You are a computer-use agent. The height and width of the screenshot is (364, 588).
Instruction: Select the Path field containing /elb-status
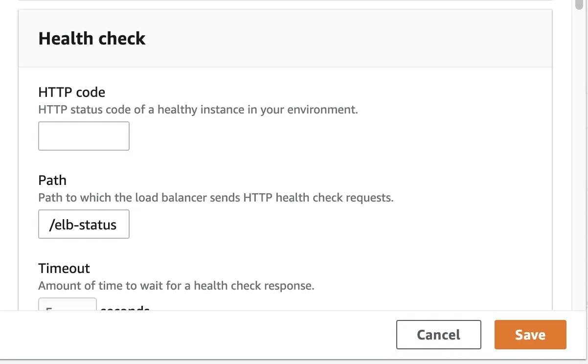click(83, 224)
